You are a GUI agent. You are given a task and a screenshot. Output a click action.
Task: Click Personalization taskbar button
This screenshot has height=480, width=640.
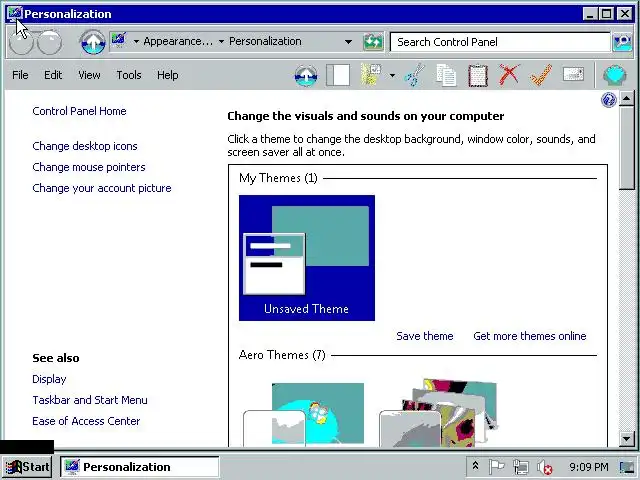tap(140, 467)
